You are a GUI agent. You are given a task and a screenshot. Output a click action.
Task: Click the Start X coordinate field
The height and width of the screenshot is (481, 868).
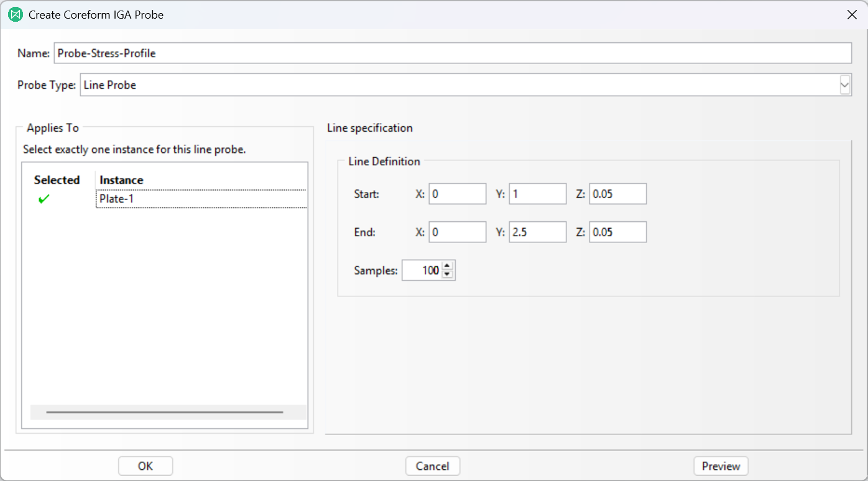pyautogui.click(x=458, y=194)
